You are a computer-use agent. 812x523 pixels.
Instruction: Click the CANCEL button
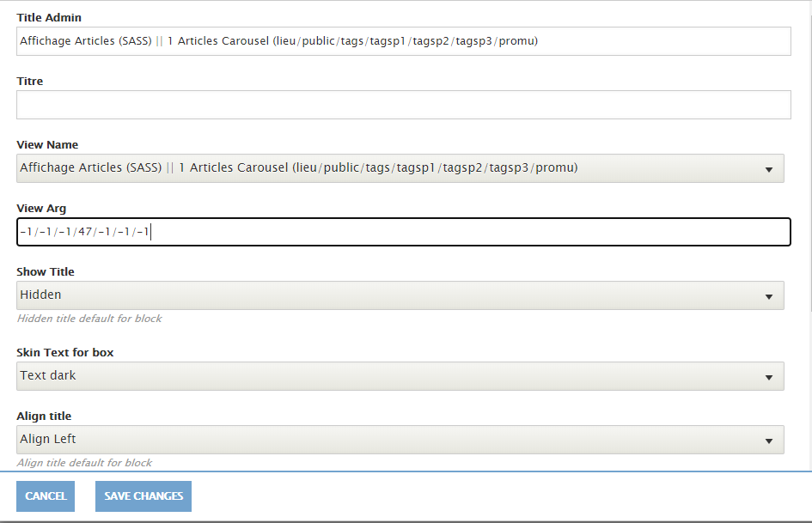coord(46,496)
